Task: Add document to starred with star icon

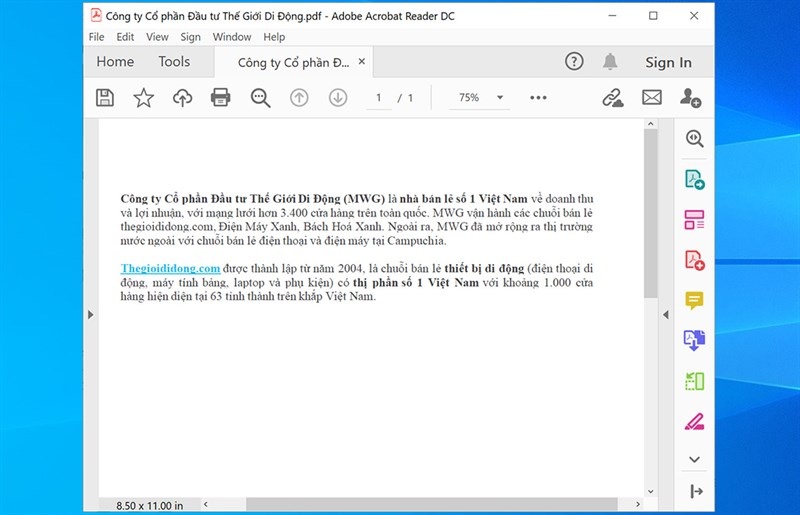Action: [x=143, y=97]
